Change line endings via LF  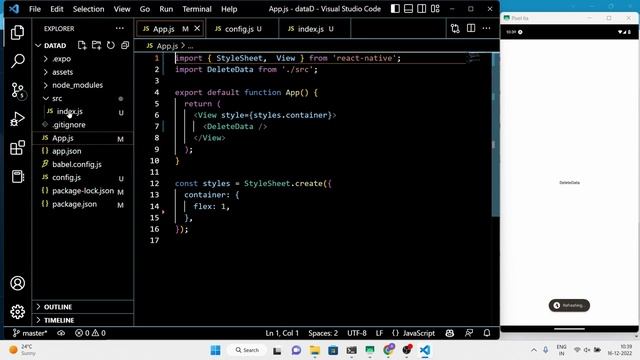(x=379, y=333)
